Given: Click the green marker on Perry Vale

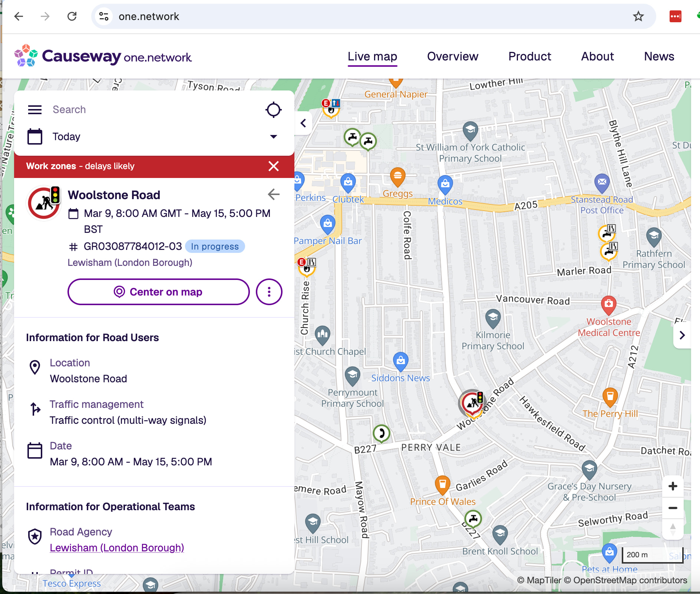Looking at the screenshot, I should 381,433.
